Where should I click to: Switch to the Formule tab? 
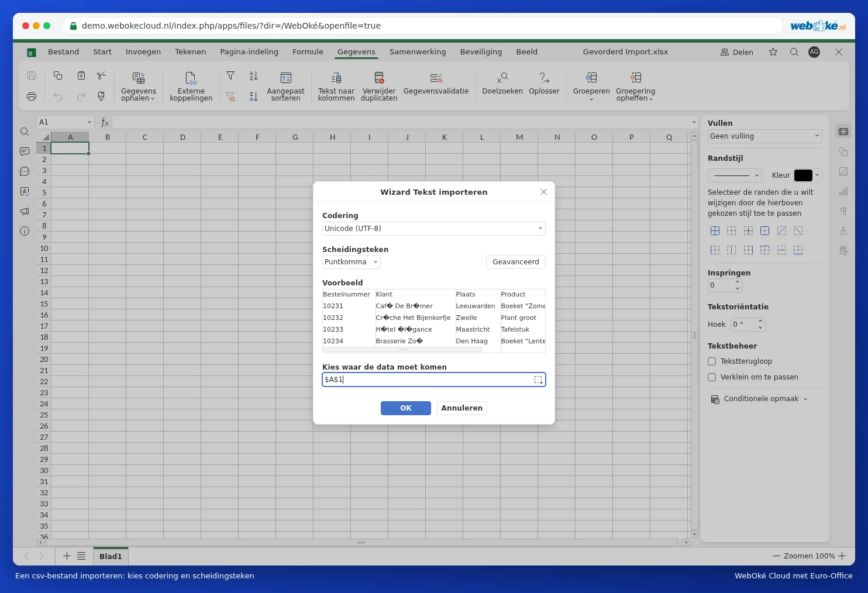[308, 52]
